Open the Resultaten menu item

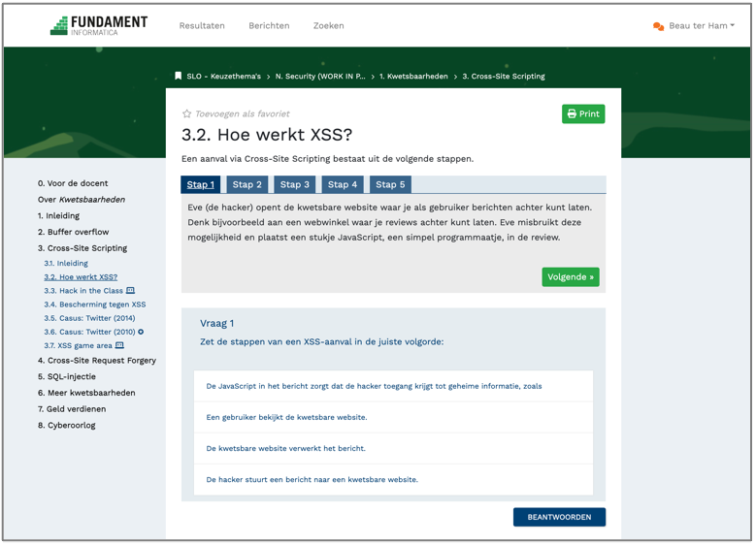202,26
